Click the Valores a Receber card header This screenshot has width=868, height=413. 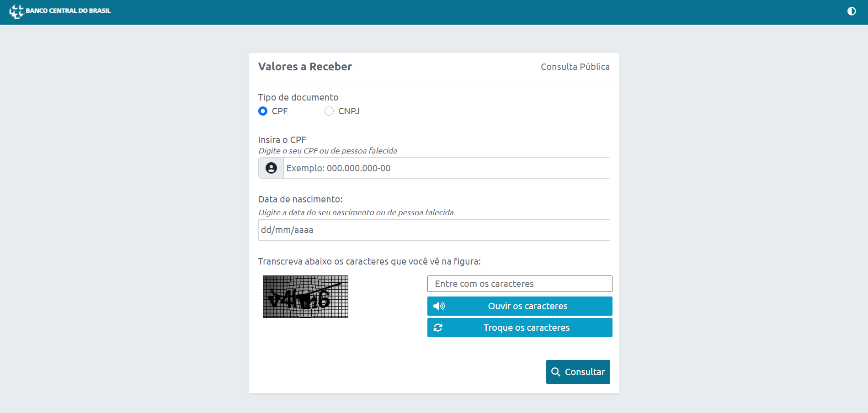point(304,67)
